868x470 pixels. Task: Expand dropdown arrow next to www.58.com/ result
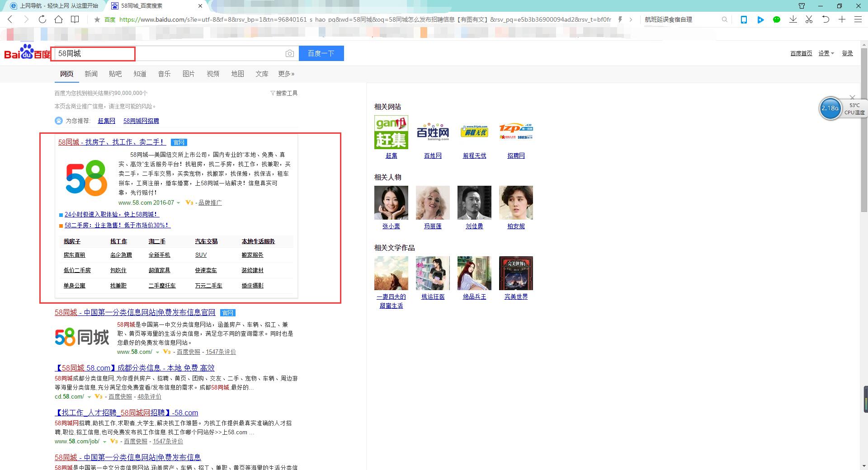(157, 352)
